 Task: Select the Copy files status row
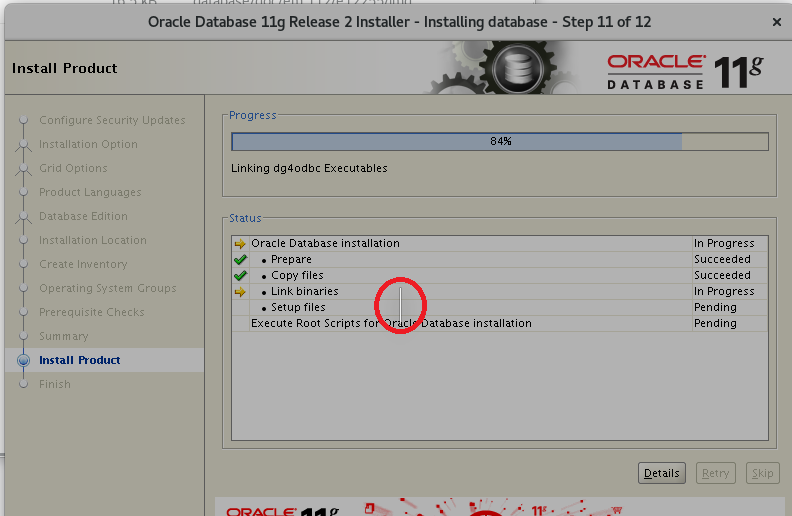tap(500, 275)
